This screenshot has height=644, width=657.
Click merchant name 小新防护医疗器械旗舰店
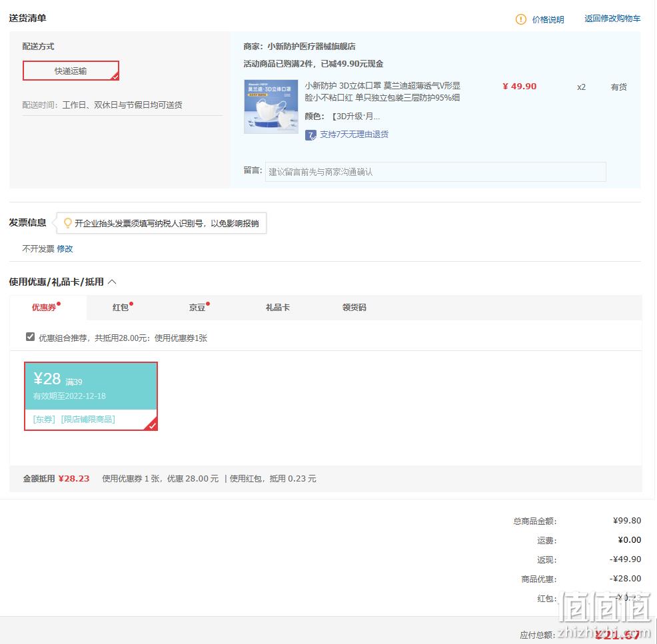click(311, 46)
